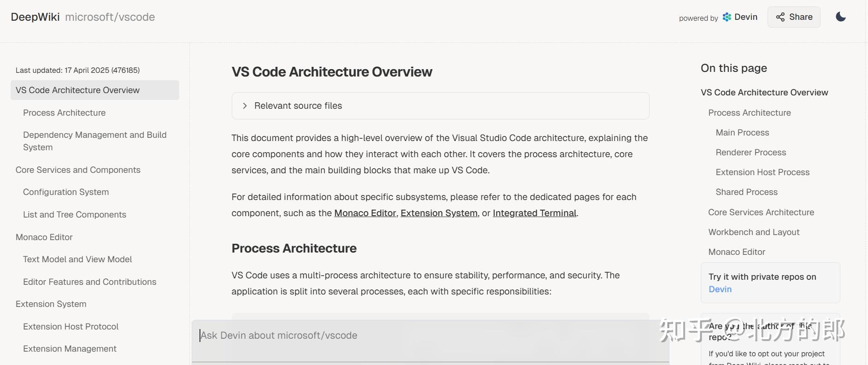Jump to Renderer Process in page outline
Image resolution: width=868 pixels, height=365 pixels.
click(751, 153)
